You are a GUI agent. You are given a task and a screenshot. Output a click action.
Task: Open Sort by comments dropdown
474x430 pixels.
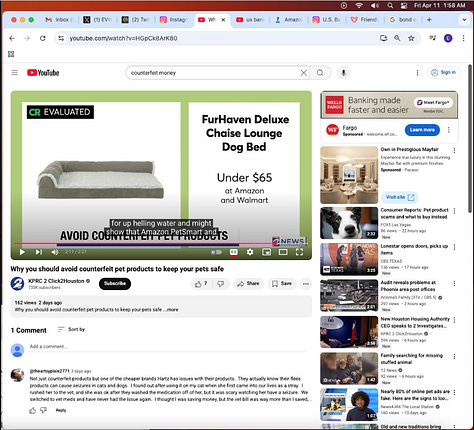(x=71, y=329)
